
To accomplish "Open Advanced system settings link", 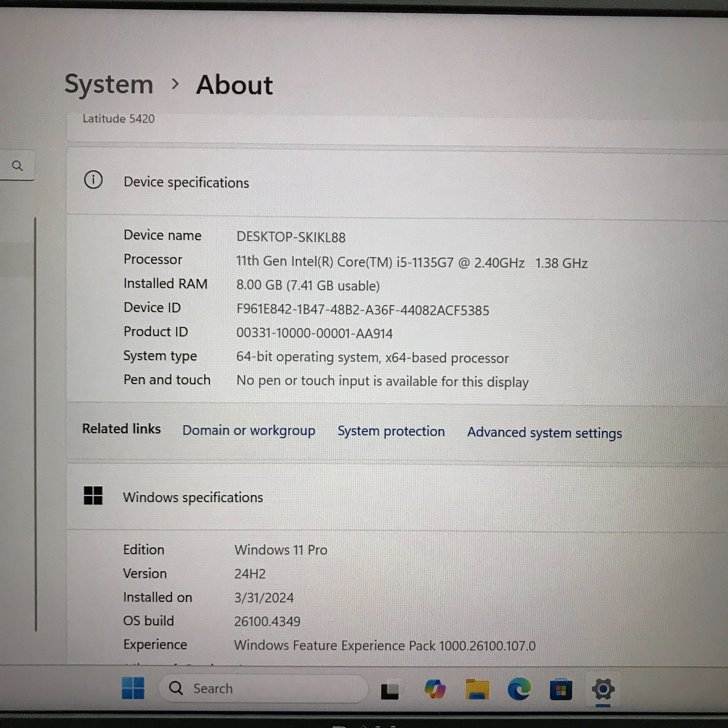I will coord(545,433).
